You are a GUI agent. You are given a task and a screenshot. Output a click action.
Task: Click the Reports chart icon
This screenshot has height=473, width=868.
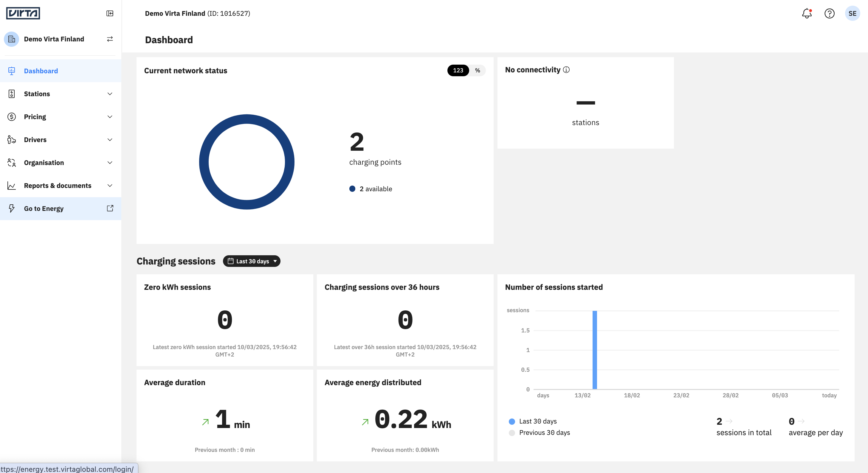click(11, 186)
